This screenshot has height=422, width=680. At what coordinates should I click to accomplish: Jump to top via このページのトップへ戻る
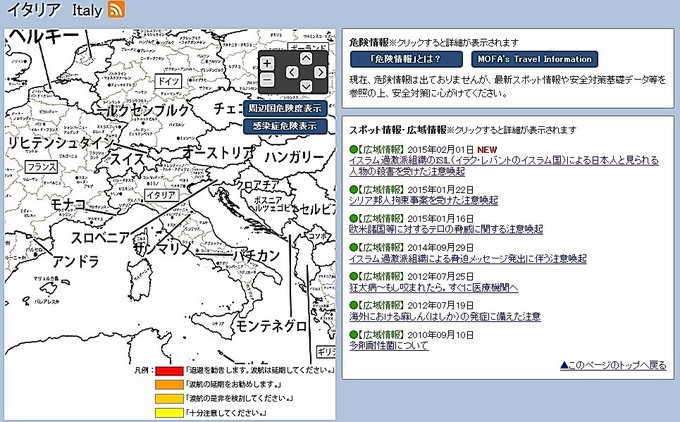[612, 365]
